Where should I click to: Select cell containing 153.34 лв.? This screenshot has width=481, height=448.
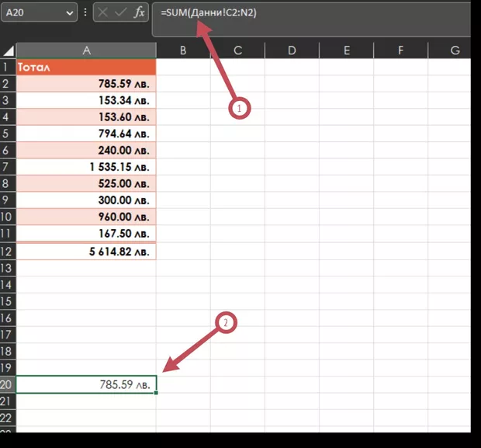point(86,100)
